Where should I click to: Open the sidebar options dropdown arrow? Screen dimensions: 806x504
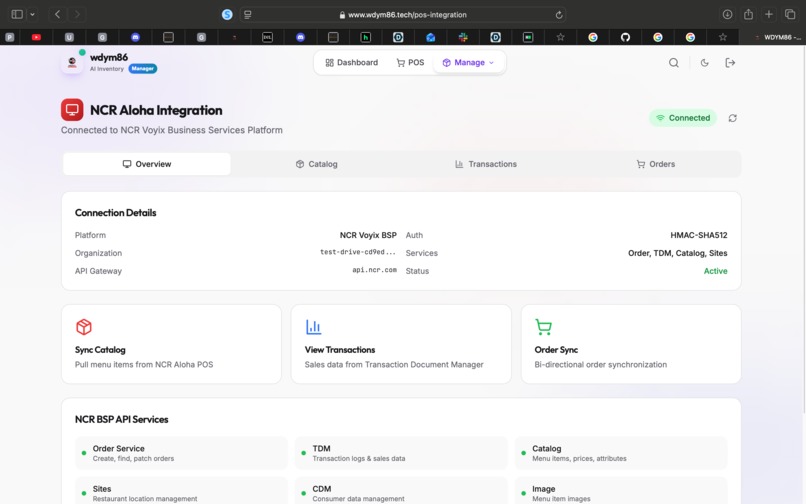click(x=32, y=14)
